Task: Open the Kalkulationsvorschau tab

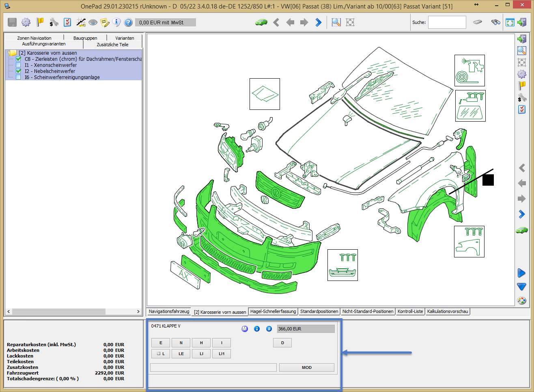Action: tap(448, 311)
